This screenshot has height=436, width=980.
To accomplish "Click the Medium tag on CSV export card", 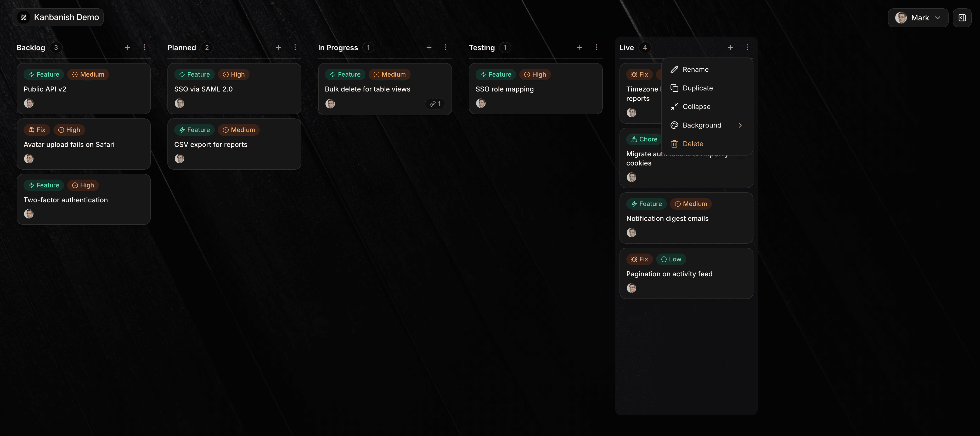I will 239,130.
